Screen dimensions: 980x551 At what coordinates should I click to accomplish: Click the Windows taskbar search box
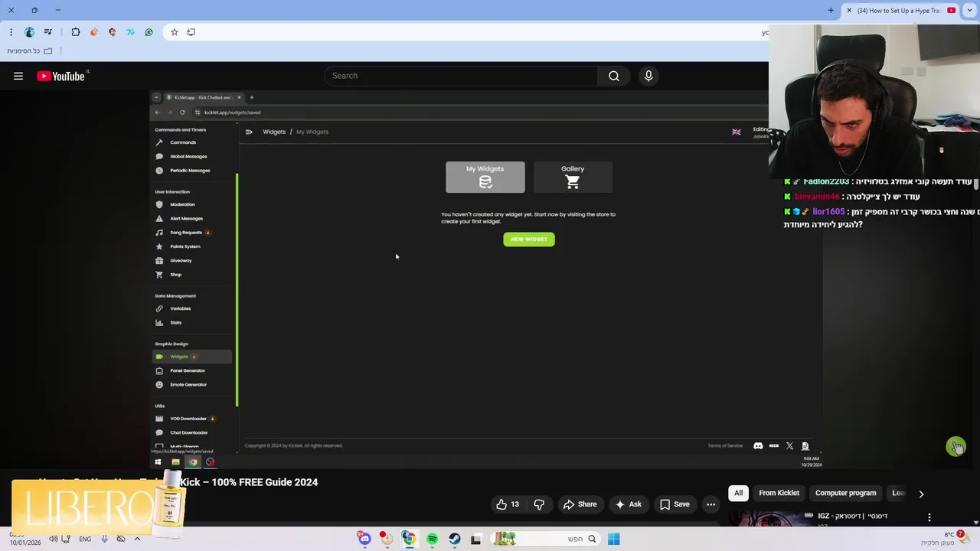pos(546,539)
